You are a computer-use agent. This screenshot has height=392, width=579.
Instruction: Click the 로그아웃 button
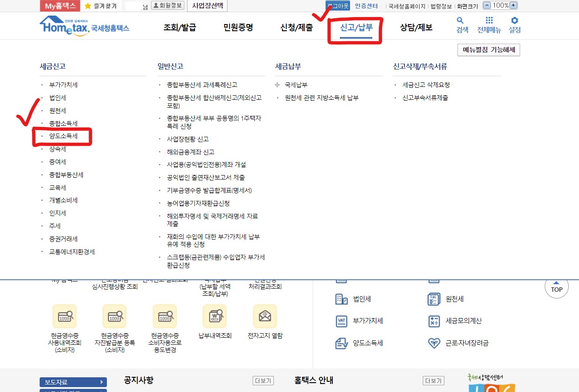point(338,6)
